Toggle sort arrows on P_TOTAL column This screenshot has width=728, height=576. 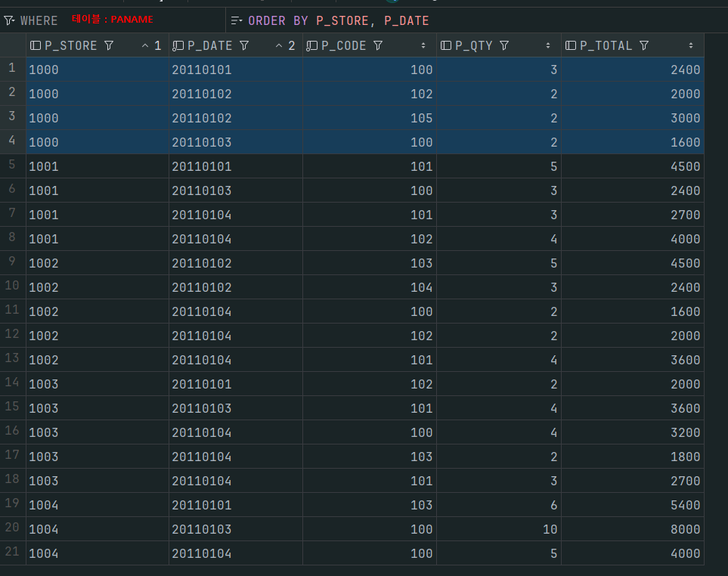pos(691,45)
